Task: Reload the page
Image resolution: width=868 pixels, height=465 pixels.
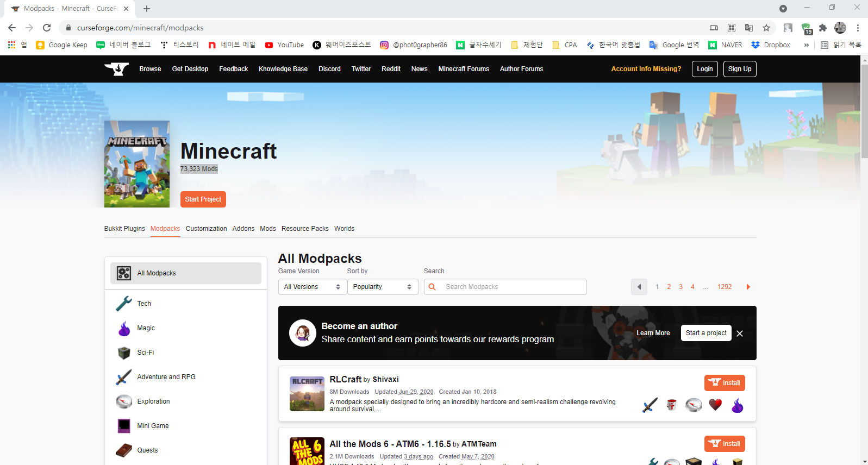Action: coord(47,28)
